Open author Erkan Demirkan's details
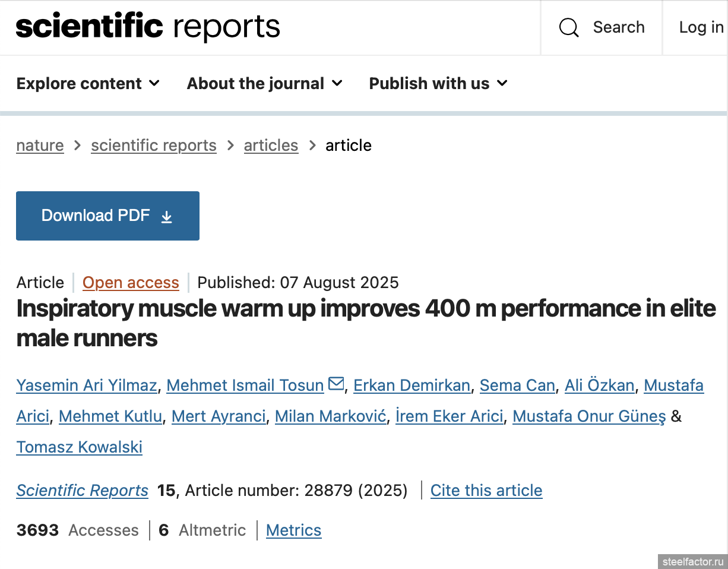 pos(412,385)
